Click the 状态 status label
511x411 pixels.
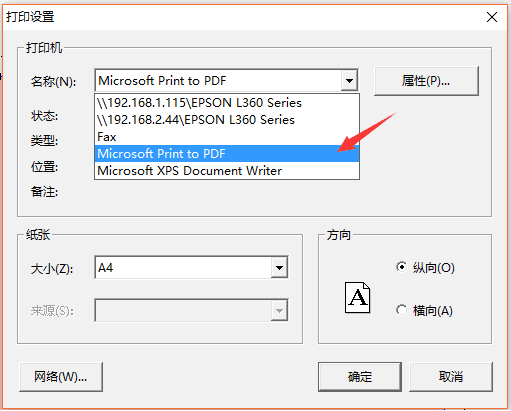pos(44,116)
